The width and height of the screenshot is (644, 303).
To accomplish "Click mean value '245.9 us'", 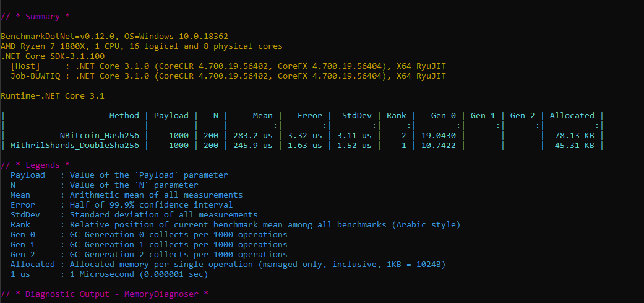I will (x=252, y=145).
